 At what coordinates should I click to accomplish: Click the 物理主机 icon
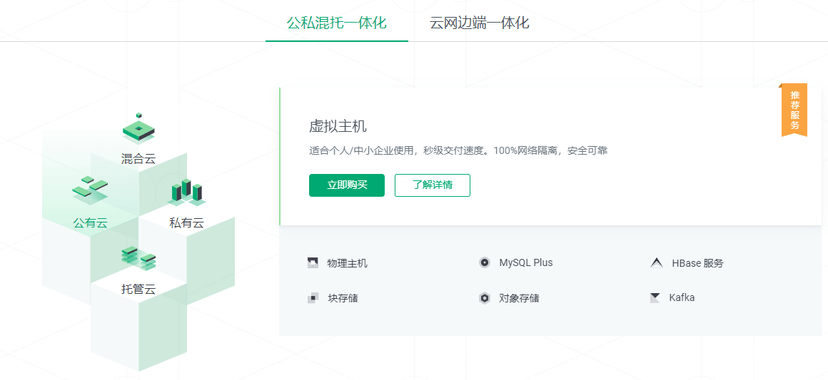pyautogui.click(x=313, y=263)
